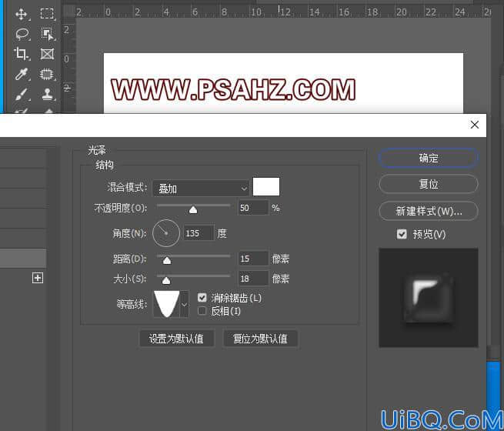
Task: Open 新建样式(W)... new style dialog
Action: click(x=429, y=211)
